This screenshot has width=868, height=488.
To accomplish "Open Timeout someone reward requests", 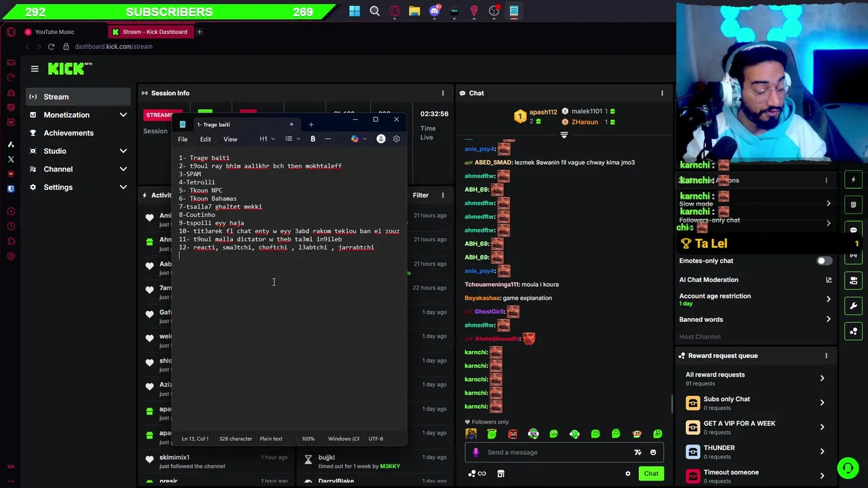I will click(756, 476).
